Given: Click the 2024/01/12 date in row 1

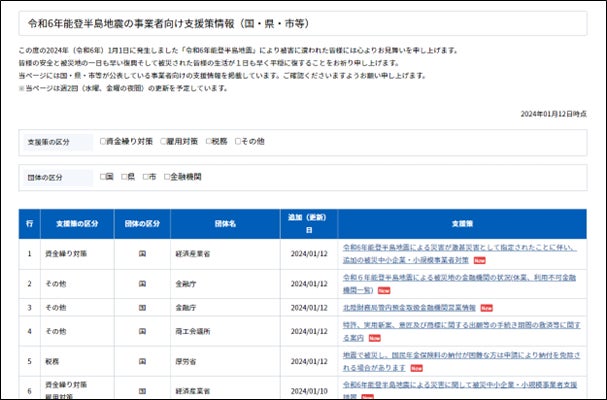Looking at the screenshot, I should 309,254.
